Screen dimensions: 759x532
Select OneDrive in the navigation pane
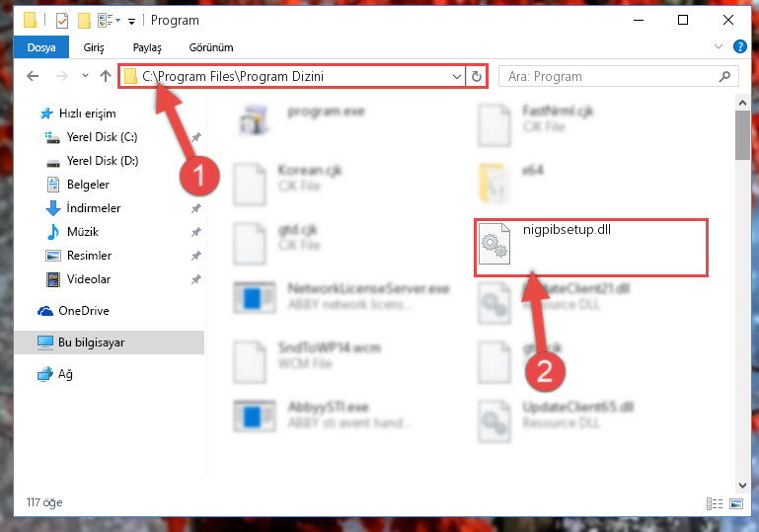click(x=73, y=311)
